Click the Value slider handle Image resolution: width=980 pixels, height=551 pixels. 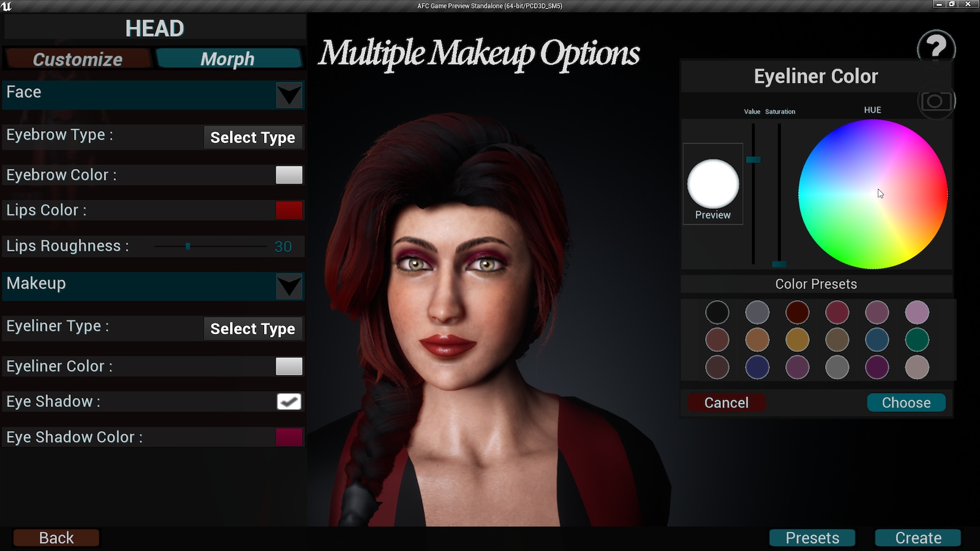753,159
